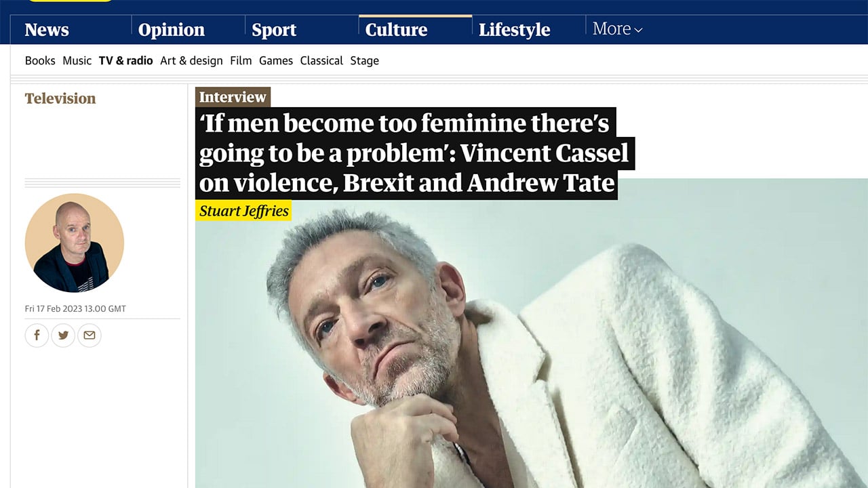Viewport: 868px width, 488px height.
Task: Open the Music subsection
Action: (x=77, y=60)
